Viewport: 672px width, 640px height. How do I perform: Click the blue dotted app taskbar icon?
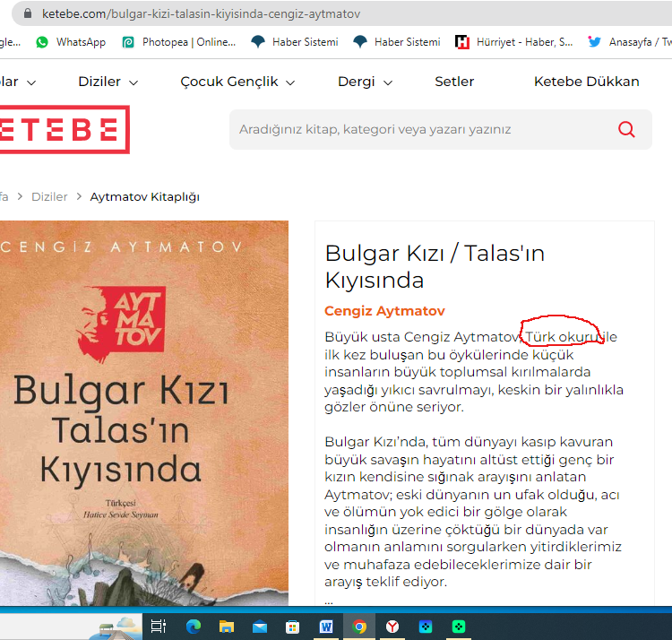[x=425, y=627]
